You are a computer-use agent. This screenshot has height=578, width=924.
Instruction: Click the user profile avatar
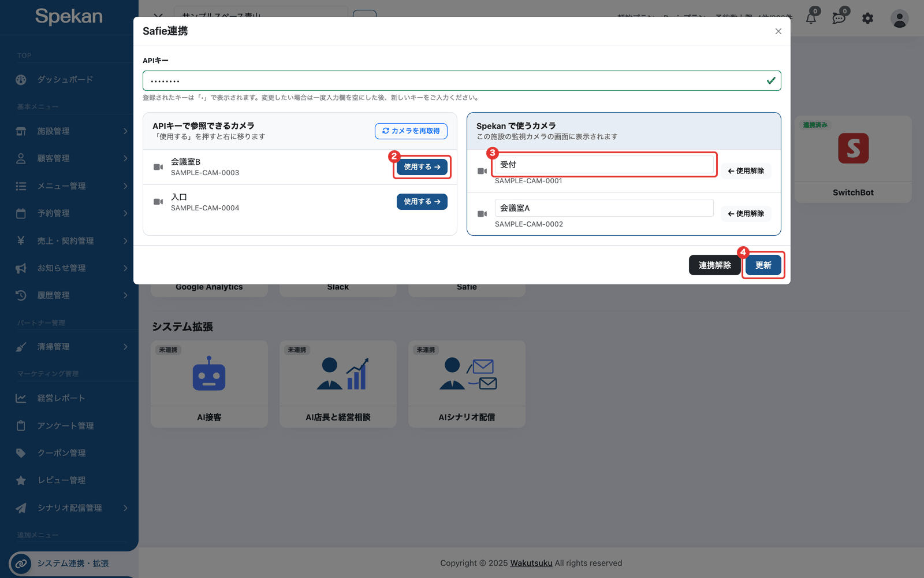[899, 18]
